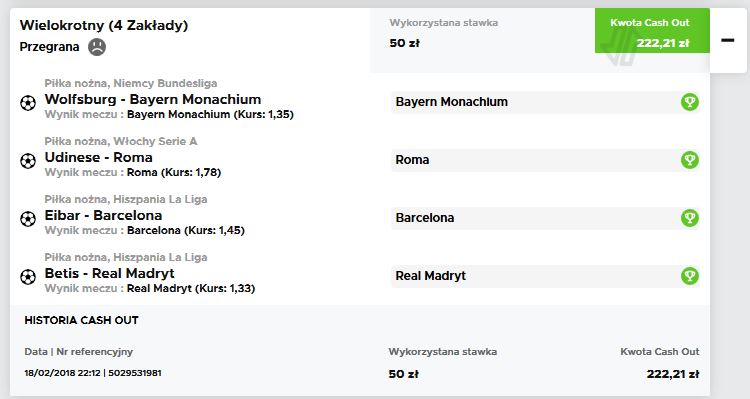Click trophy icon in Roma row
This screenshot has height=399, width=750.
pyautogui.click(x=690, y=160)
